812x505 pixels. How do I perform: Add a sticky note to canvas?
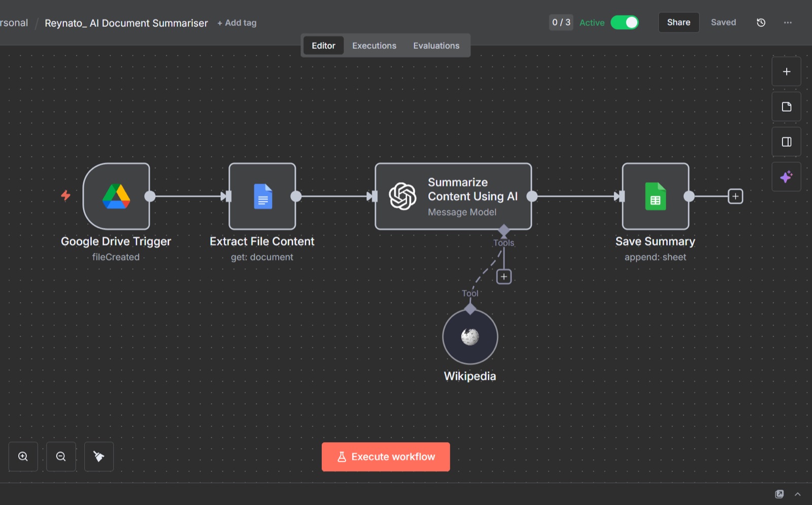(x=787, y=107)
